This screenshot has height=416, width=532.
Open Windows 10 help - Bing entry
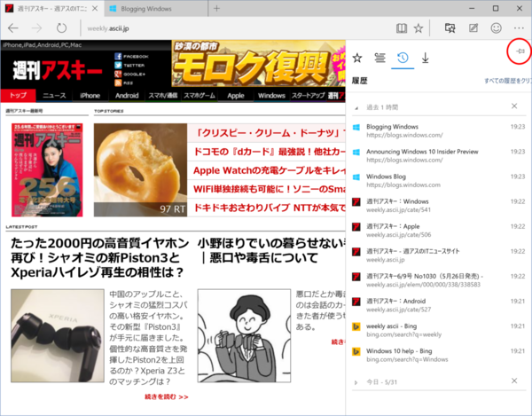[x=439, y=355]
